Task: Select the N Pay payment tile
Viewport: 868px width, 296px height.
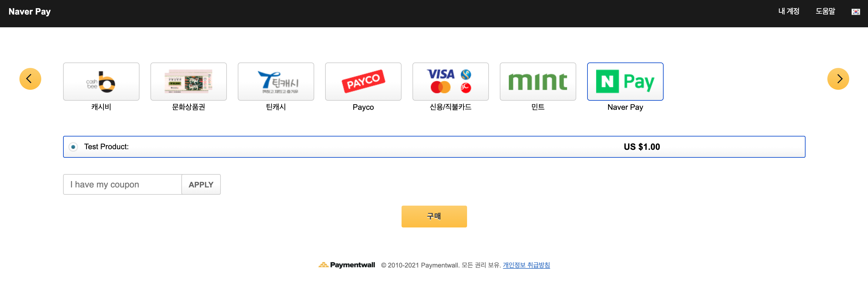Action: pyautogui.click(x=625, y=82)
